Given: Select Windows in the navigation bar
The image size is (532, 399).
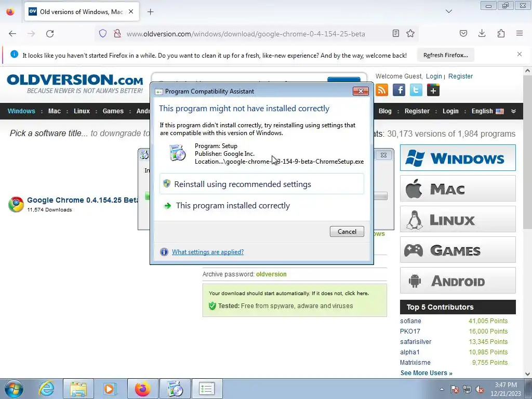Looking at the screenshot, I should coord(21,111).
